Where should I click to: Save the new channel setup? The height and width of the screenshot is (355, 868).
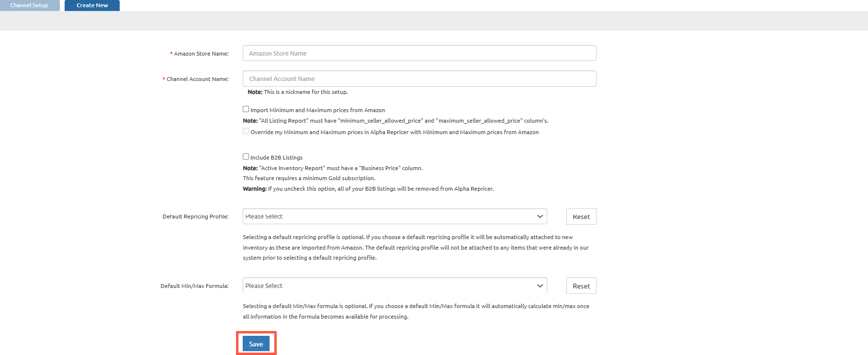click(x=256, y=344)
